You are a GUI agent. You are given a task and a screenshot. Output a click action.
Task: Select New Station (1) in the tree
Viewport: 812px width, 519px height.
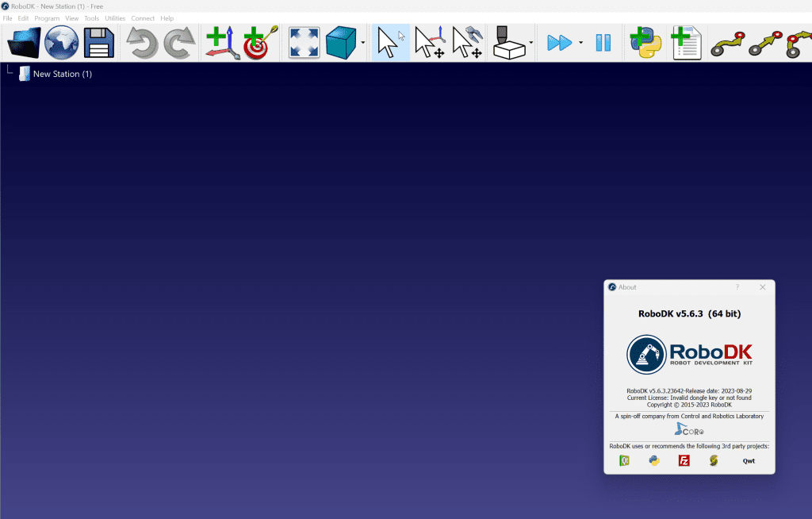[62, 74]
